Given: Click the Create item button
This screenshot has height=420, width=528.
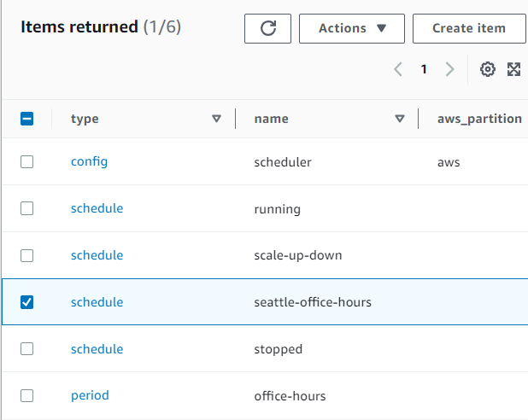Looking at the screenshot, I should pyautogui.click(x=468, y=28).
